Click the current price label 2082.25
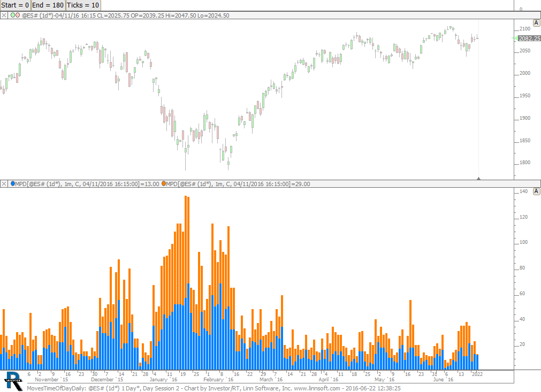The height and width of the screenshot is (392, 541). tap(528, 39)
